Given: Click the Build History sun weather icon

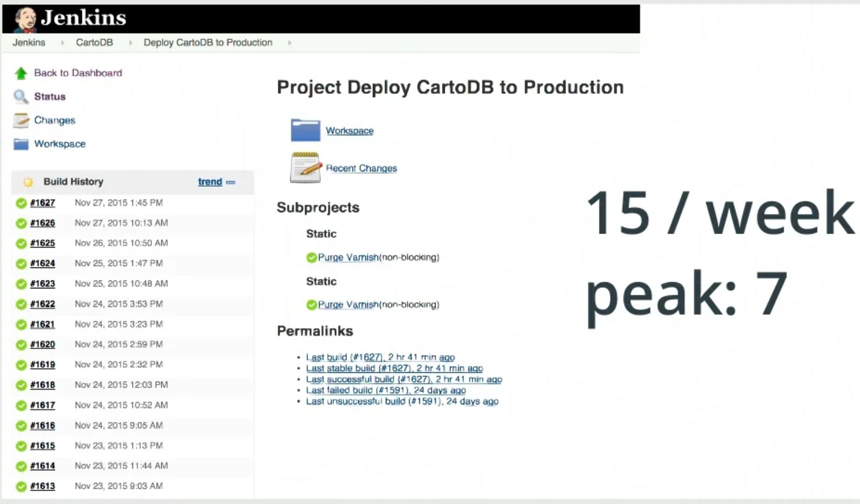Looking at the screenshot, I should (x=28, y=182).
